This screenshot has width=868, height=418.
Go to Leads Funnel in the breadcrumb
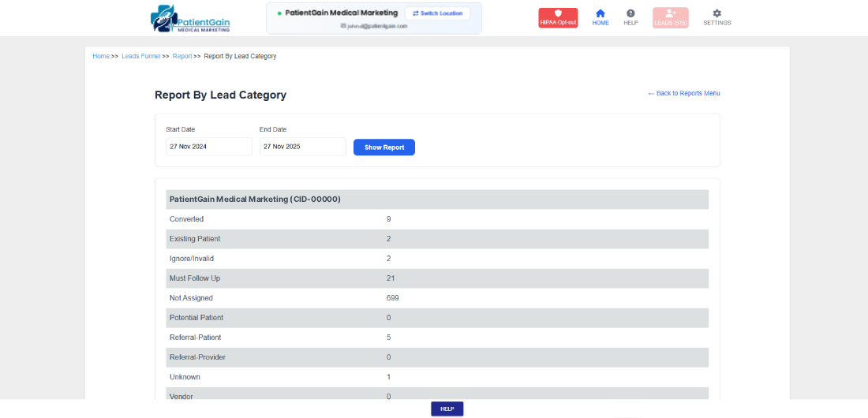pos(141,57)
